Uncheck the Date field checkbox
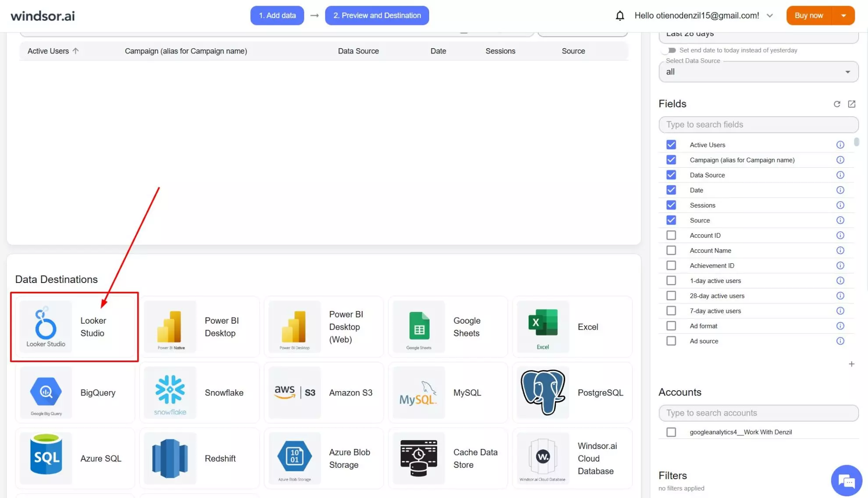 tap(671, 190)
